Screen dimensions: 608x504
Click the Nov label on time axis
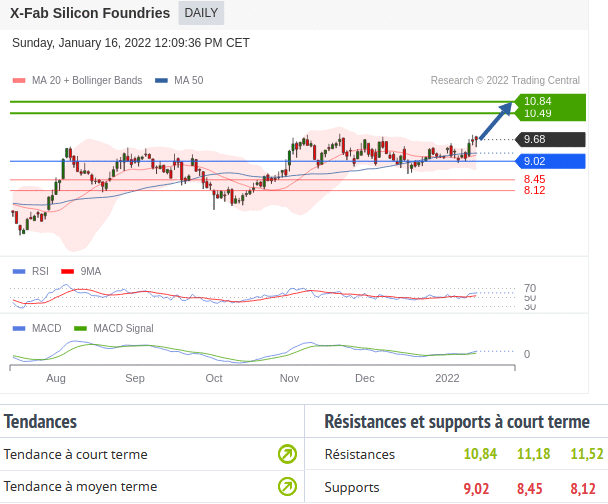[x=289, y=378]
